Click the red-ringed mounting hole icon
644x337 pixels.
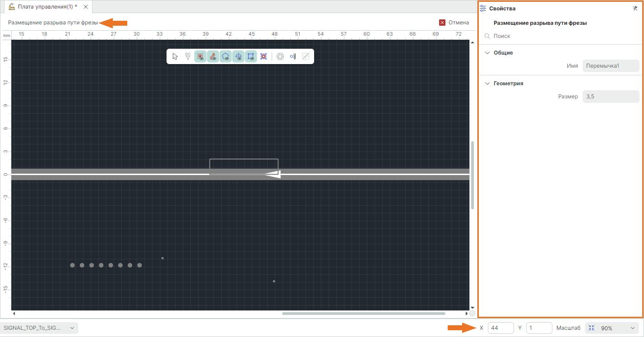[x=264, y=56]
